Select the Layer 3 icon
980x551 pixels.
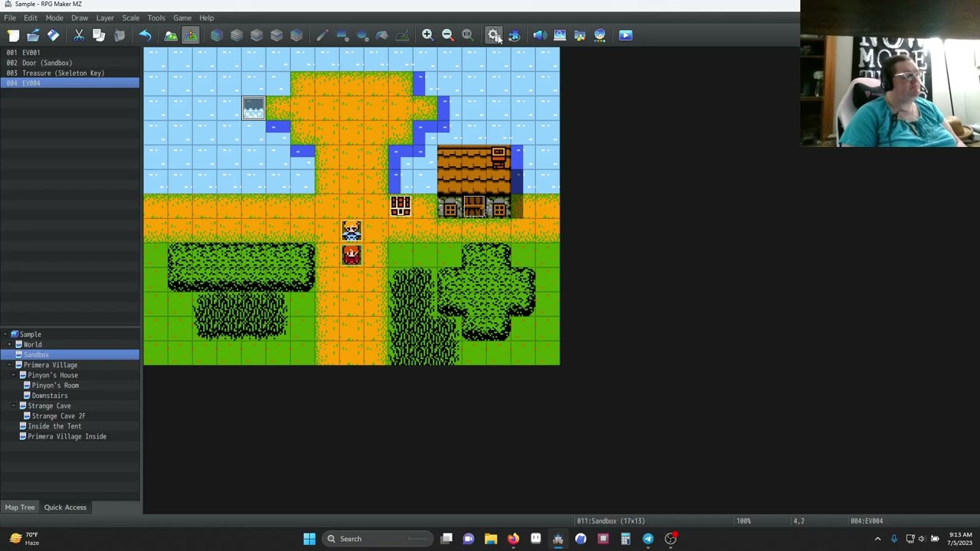click(276, 35)
